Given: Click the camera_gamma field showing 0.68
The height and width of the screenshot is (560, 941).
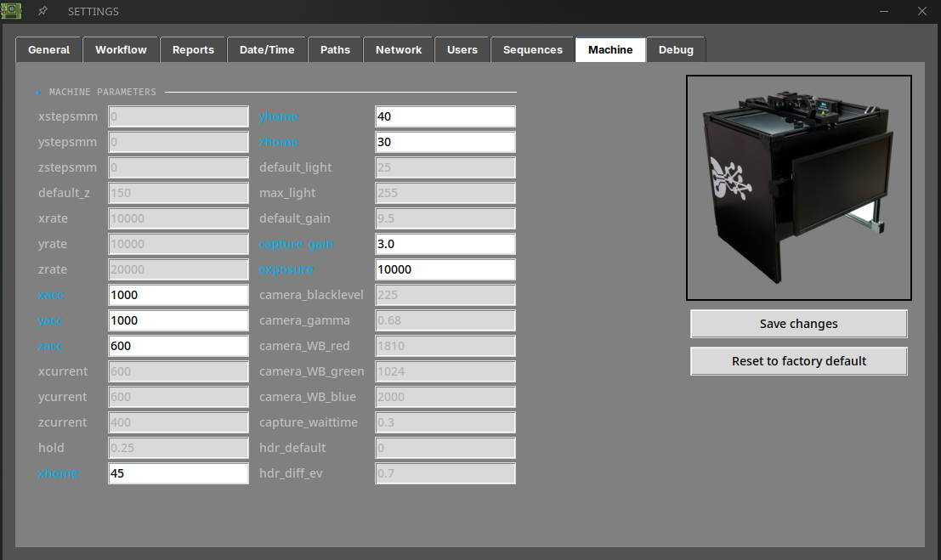Looking at the screenshot, I should click(445, 320).
